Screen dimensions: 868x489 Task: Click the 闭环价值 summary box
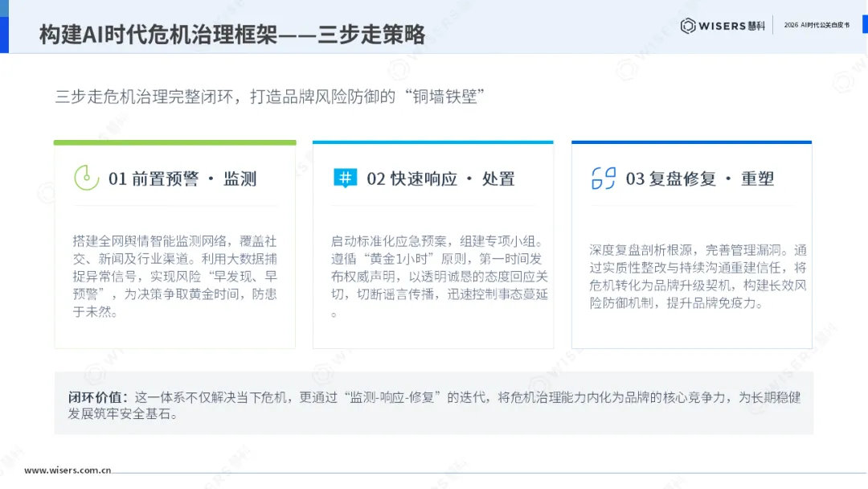coord(434,403)
